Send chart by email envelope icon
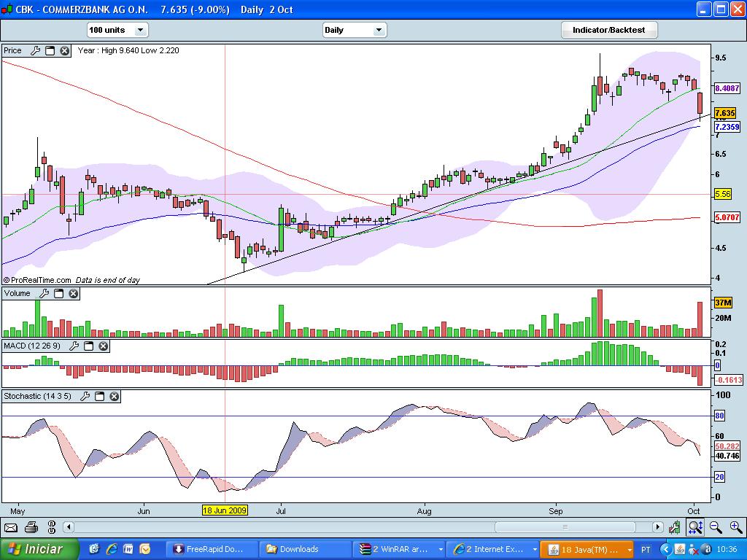 coord(10,527)
